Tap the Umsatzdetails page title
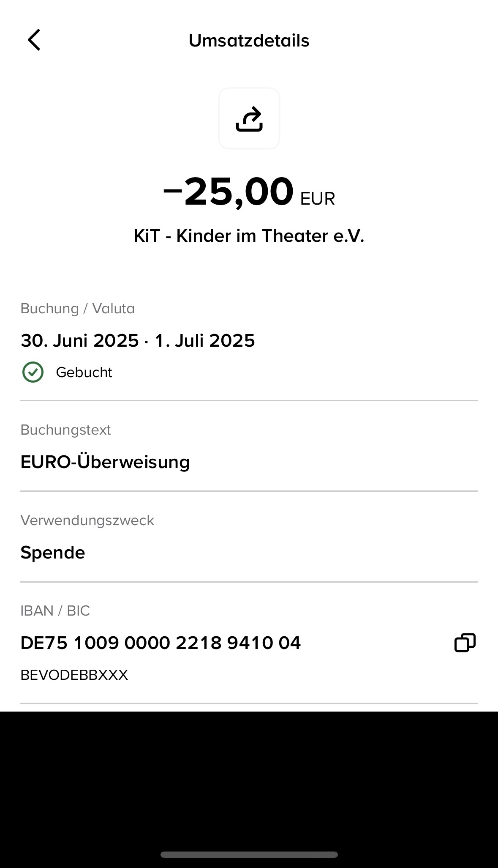 (x=249, y=41)
